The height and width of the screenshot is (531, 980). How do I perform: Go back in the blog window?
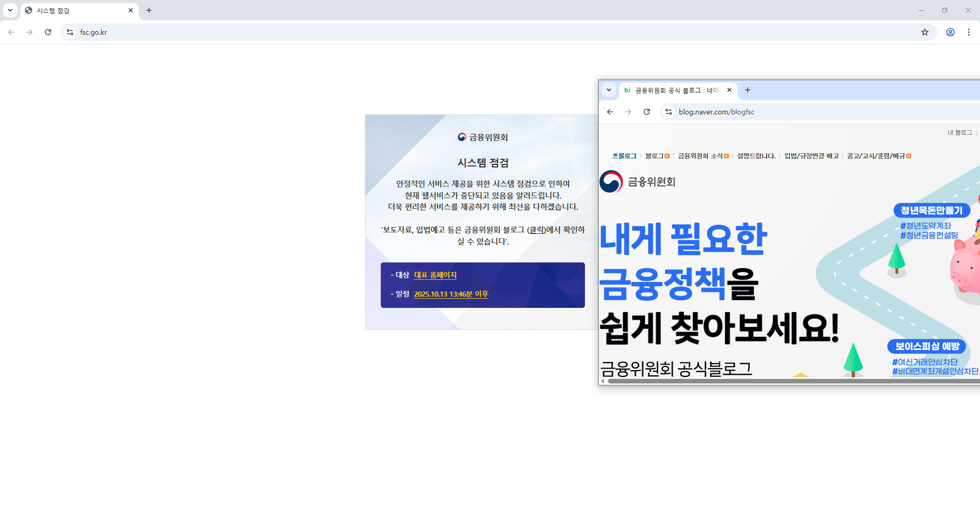tap(610, 112)
